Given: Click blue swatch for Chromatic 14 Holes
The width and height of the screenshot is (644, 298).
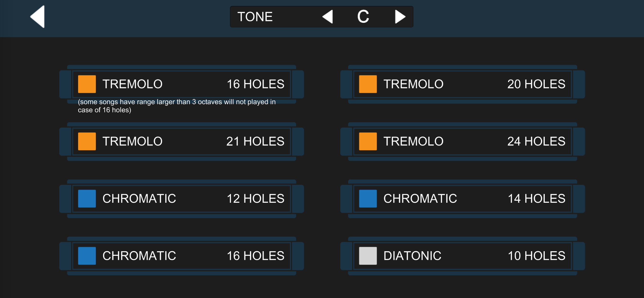Looking at the screenshot, I should pyautogui.click(x=368, y=199).
